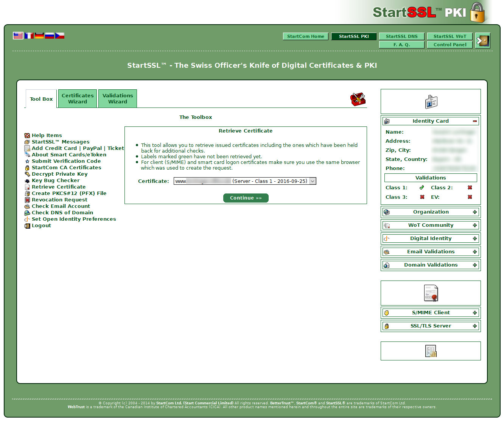Collapse the Identity Card panel
504x421 pixels.
point(475,121)
